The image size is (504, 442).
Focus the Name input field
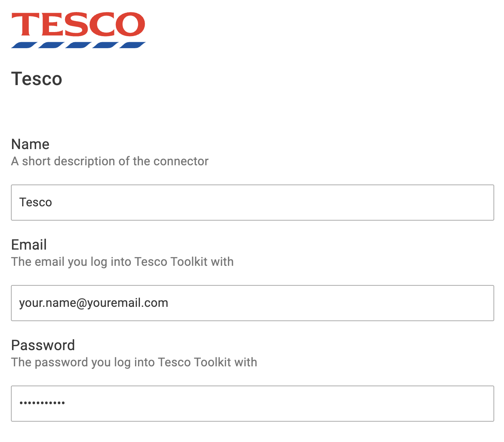[252, 203]
